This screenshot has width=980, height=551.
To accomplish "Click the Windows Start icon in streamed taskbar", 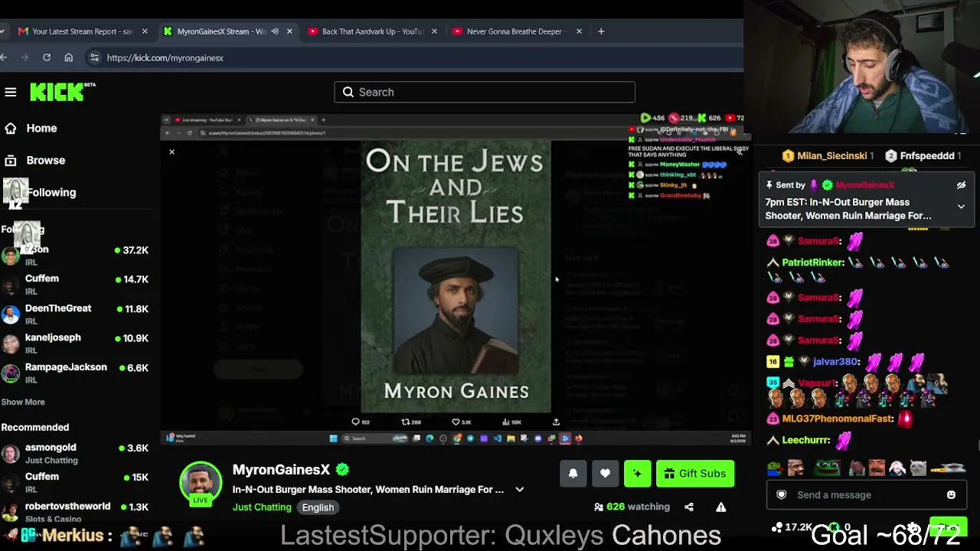I will coord(333,439).
